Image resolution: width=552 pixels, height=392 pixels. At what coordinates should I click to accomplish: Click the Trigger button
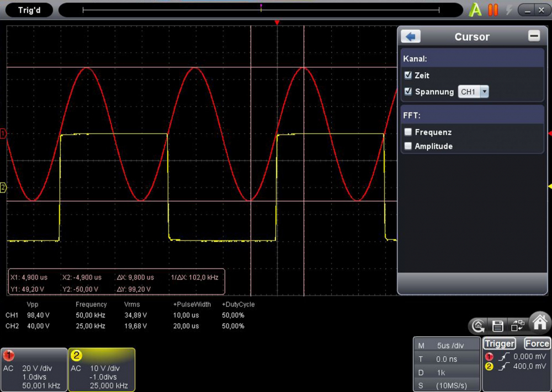(x=499, y=343)
